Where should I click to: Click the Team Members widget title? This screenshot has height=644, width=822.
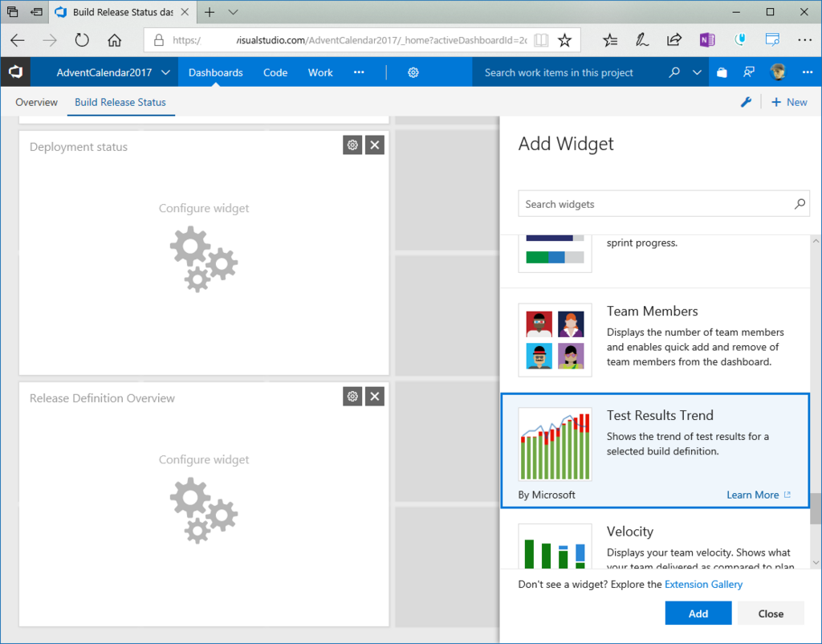[652, 311]
